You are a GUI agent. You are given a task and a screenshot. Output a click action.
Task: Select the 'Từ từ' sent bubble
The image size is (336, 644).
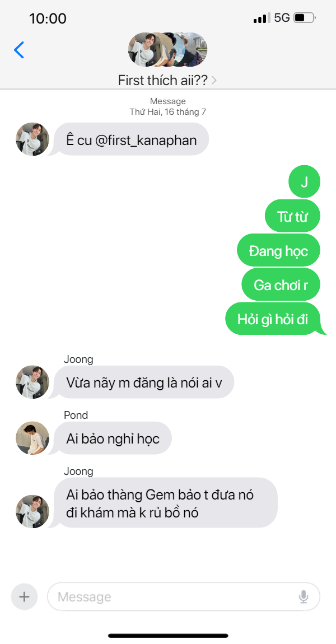292,216
